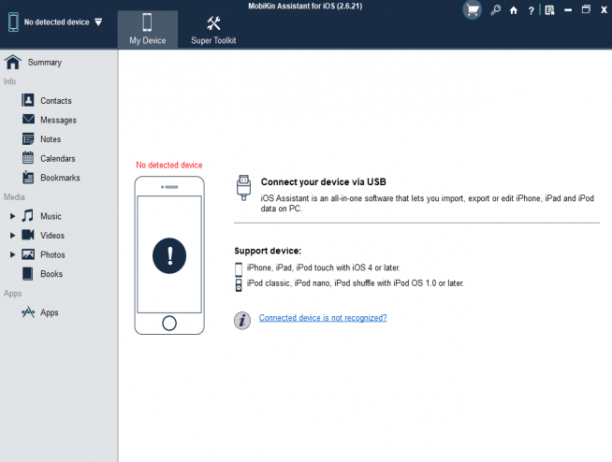Click the key registration icon
The height and width of the screenshot is (462, 612).
coord(496,10)
